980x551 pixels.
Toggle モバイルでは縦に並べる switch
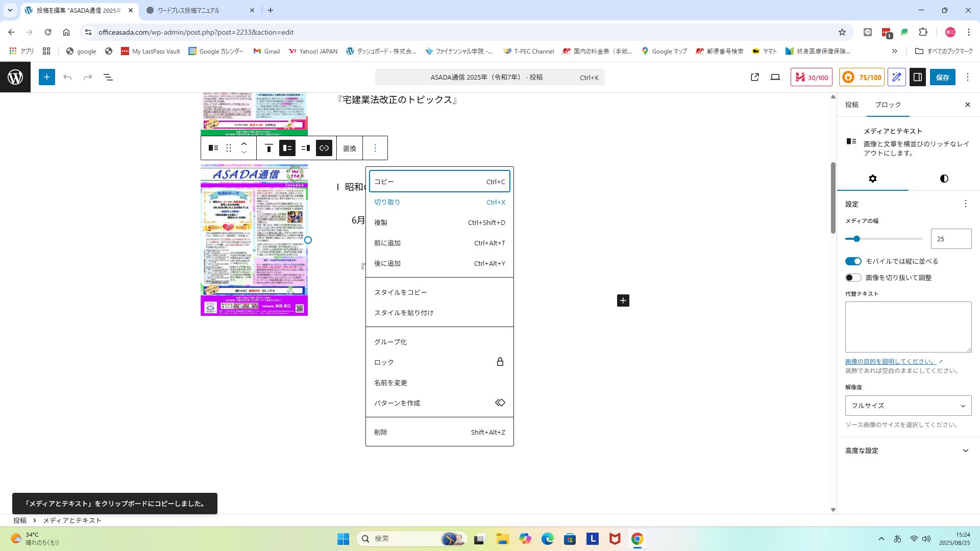click(853, 261)
